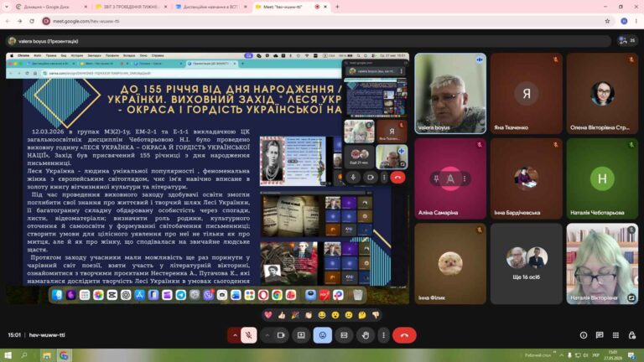Screen dimensions: 644x362
Task: Unmute the microphone in the Meet toolbar
Action: [x=248, y=335]
